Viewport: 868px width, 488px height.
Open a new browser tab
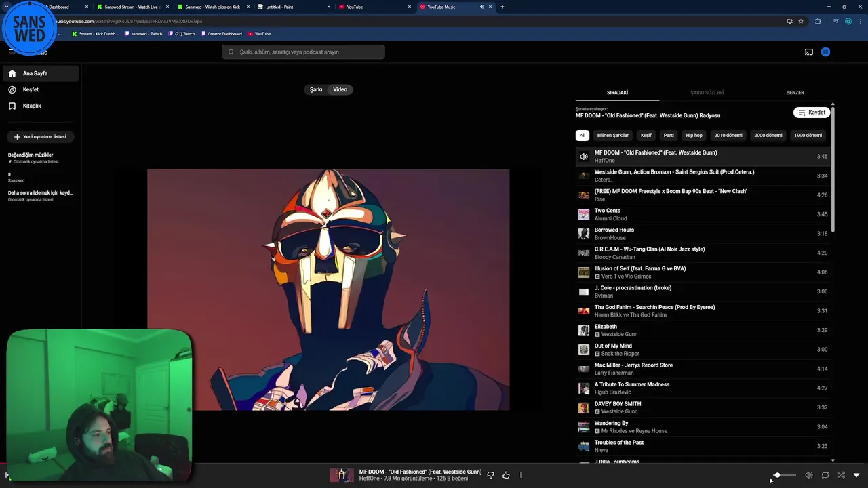tap(502, 7)
